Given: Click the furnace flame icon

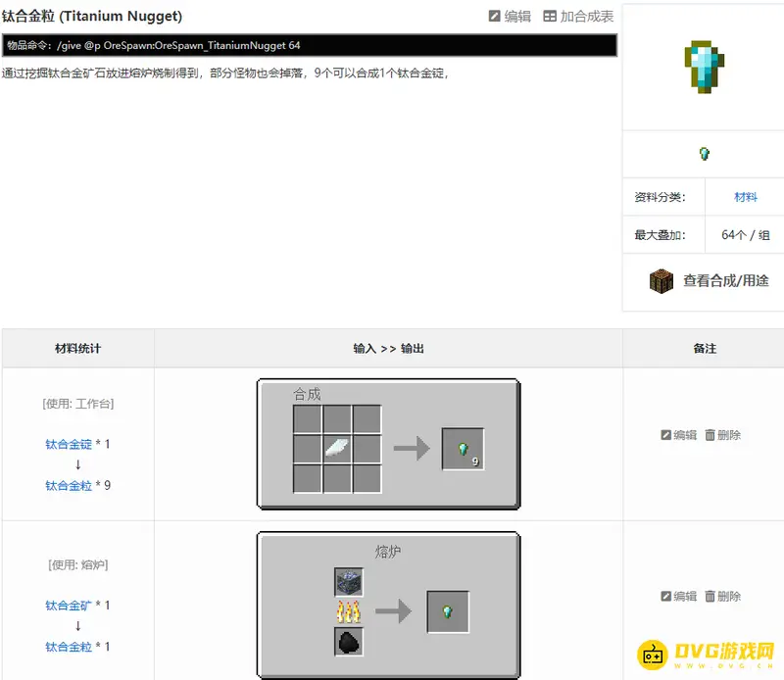Looking at the screenshot, I should click(349, 611).
